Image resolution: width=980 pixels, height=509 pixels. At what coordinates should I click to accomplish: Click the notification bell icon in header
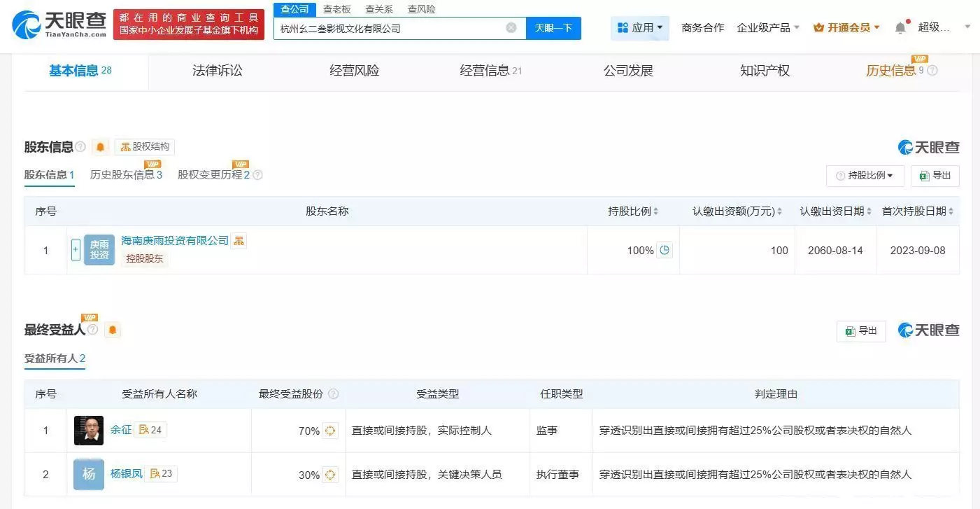coord(900,27)
